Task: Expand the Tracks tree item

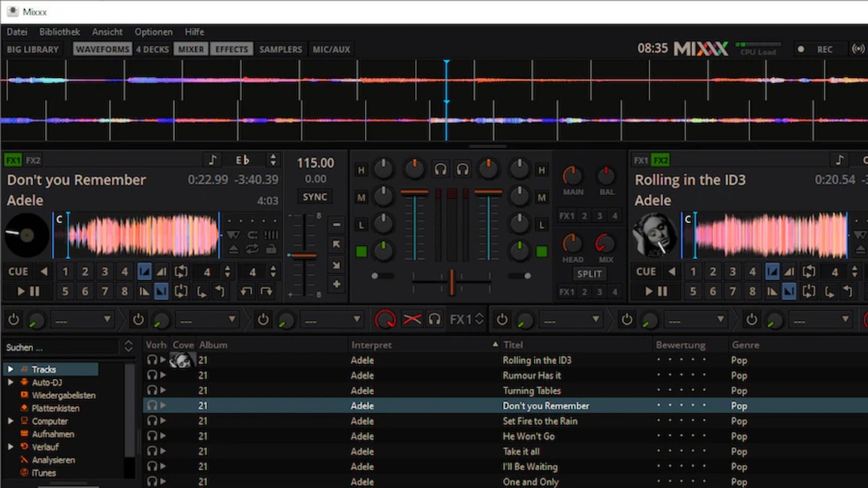Action: tap(11, 369)
